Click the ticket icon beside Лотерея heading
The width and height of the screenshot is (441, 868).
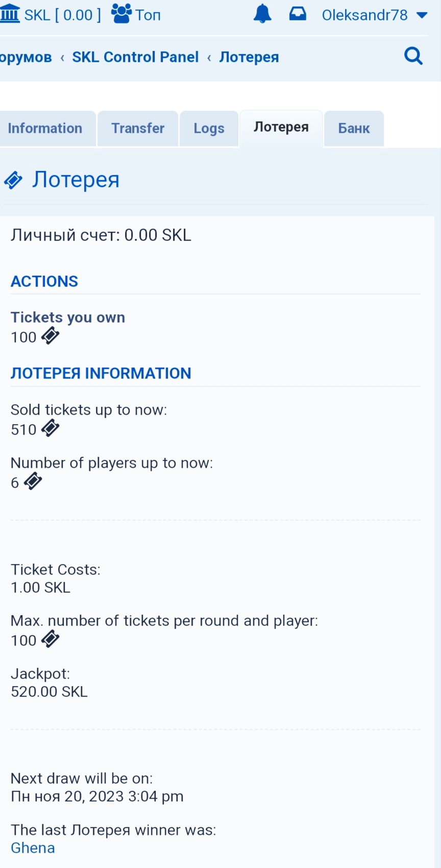(x=14, y=180)
